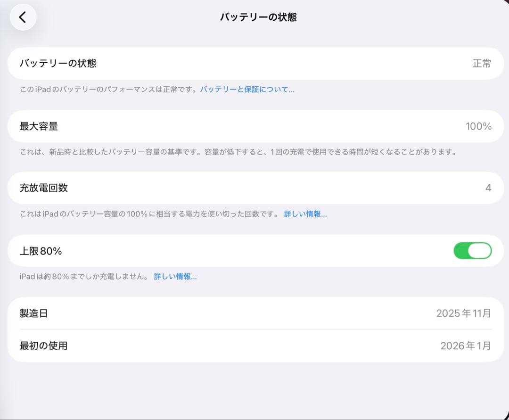Image resolution: width=509 pixels, height=420 pixels.
Task: Click the 上限80% label text
Action: tap(41, 251)
